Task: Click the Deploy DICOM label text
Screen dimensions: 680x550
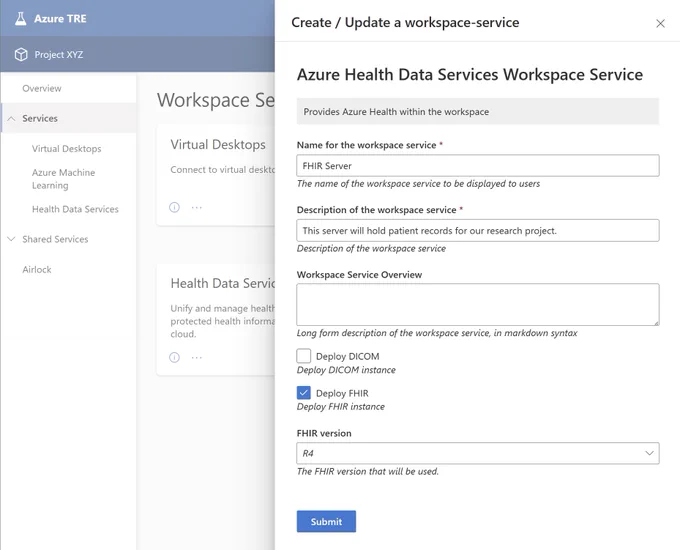Action: point(347,357)
